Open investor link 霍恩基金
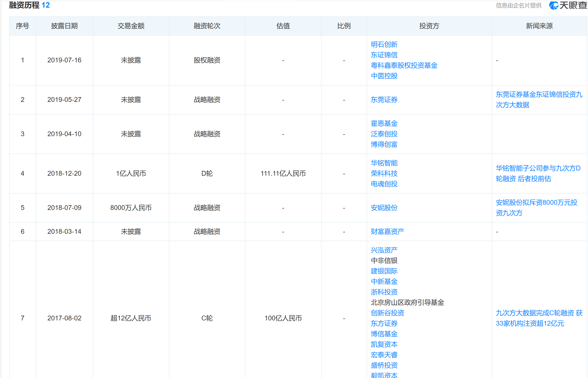The height and width of the screenshot is (378, 588). tap(384, 124)
